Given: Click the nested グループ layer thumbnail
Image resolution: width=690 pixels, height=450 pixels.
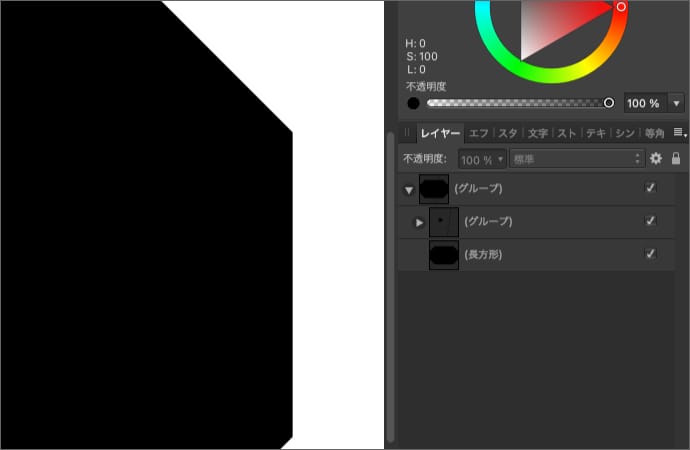Looking at the screenshot, I should (443, 221).
